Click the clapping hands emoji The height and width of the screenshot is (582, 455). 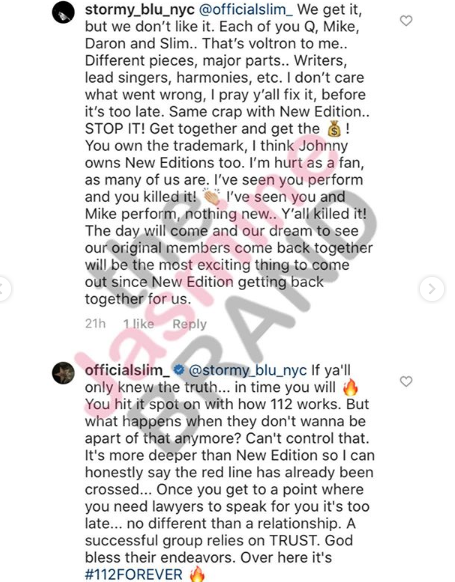212,197
